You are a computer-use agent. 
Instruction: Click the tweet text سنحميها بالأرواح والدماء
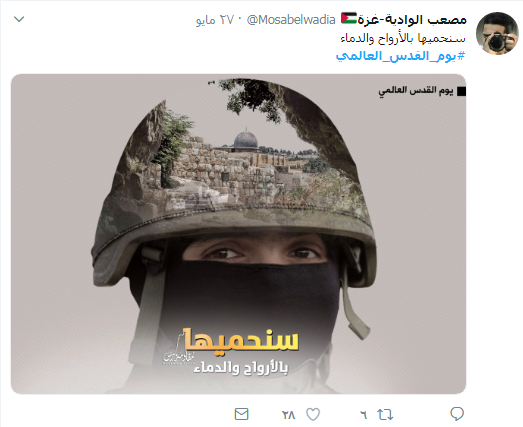tap(403, 38)
